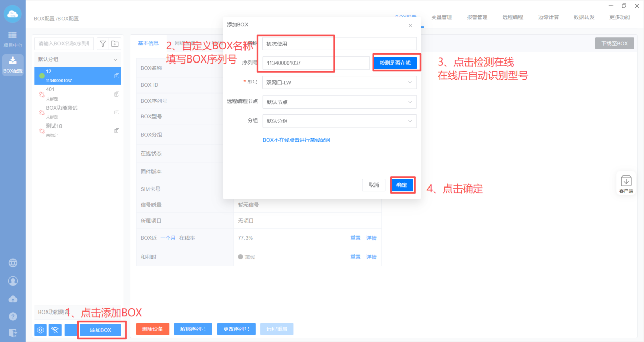Viewport: 644px width, 342px height.
Task: Click the globe icon in sidebar
Action: (13, 263)
